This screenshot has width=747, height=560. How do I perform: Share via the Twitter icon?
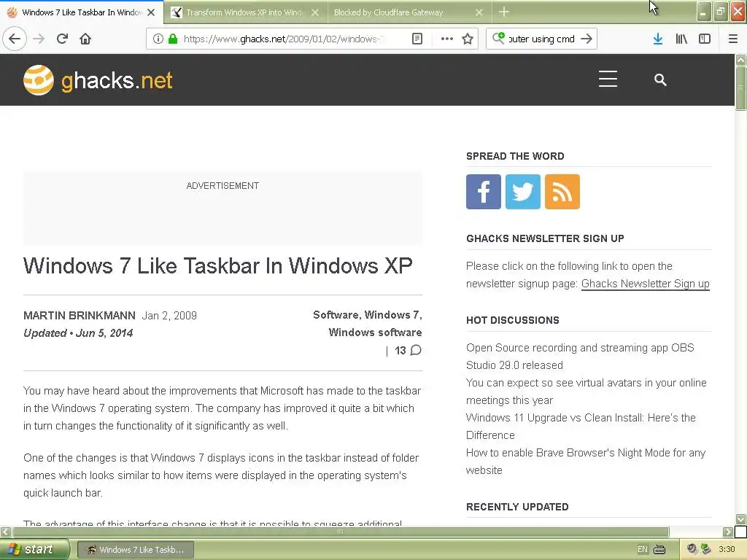pyautogui.click(x=522, y=192)
